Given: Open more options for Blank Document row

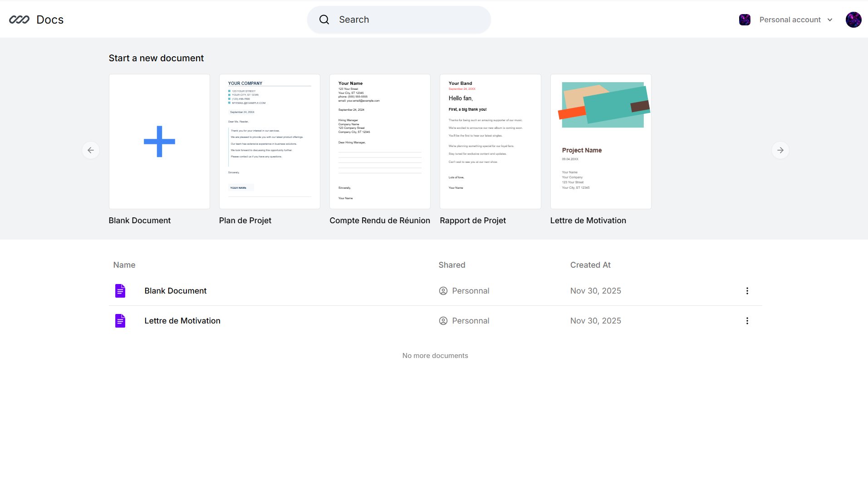Looking at the screenshot, I should pos(747,291).
